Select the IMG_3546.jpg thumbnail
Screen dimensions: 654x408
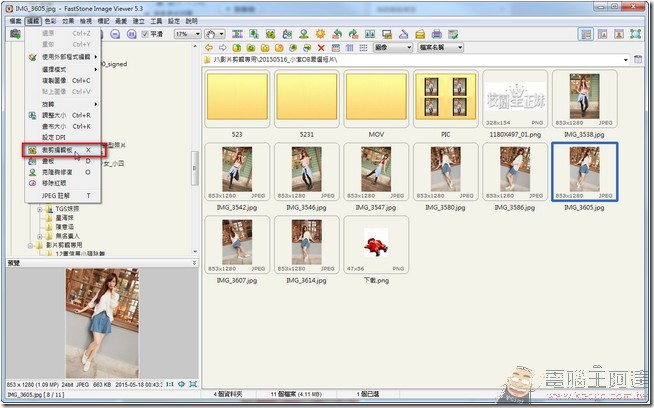(307, 172)
